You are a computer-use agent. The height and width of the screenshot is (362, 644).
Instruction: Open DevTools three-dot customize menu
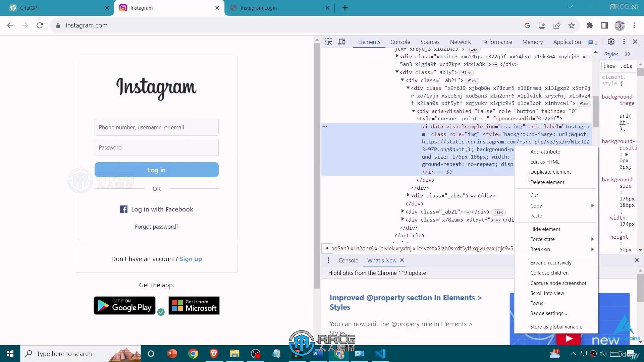(624, 42)
